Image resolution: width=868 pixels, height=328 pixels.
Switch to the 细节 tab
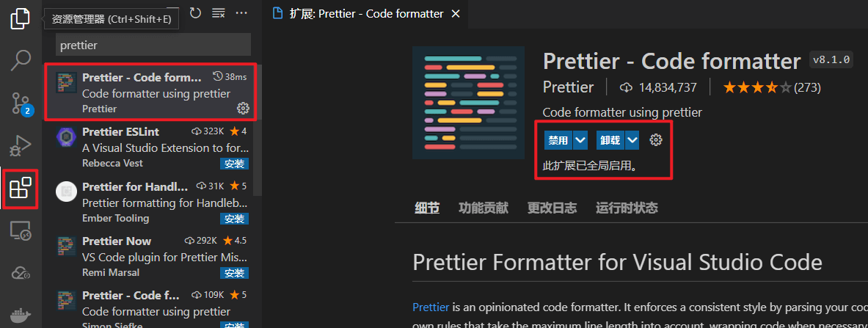(427, 208)
